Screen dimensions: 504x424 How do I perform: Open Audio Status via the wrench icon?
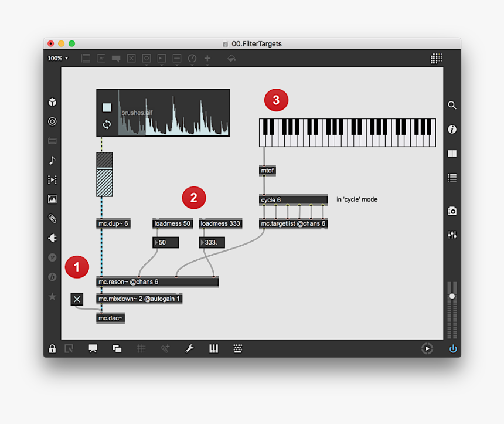tap(189, 348)
